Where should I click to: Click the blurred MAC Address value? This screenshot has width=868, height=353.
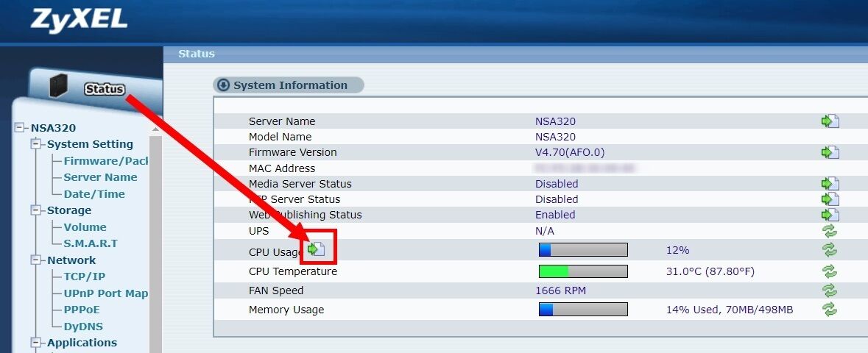coord(585,168)
